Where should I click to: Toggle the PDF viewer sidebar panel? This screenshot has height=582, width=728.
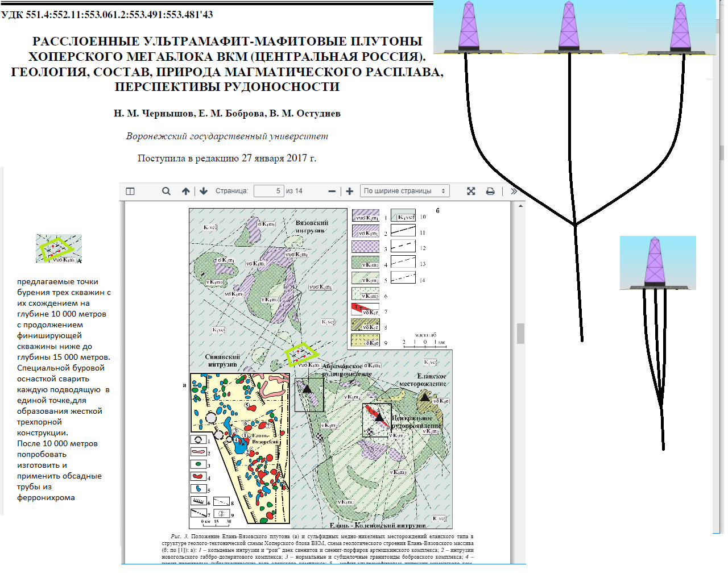tap(130, 192)
